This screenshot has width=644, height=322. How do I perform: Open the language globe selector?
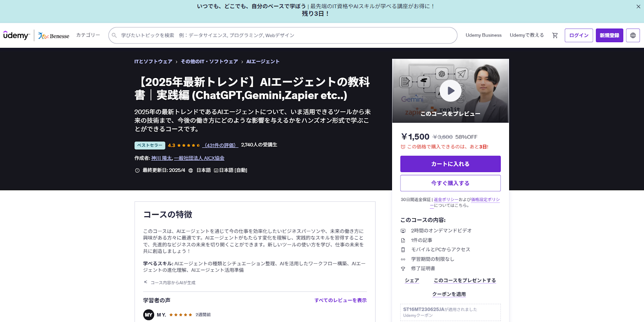[633, 35]
